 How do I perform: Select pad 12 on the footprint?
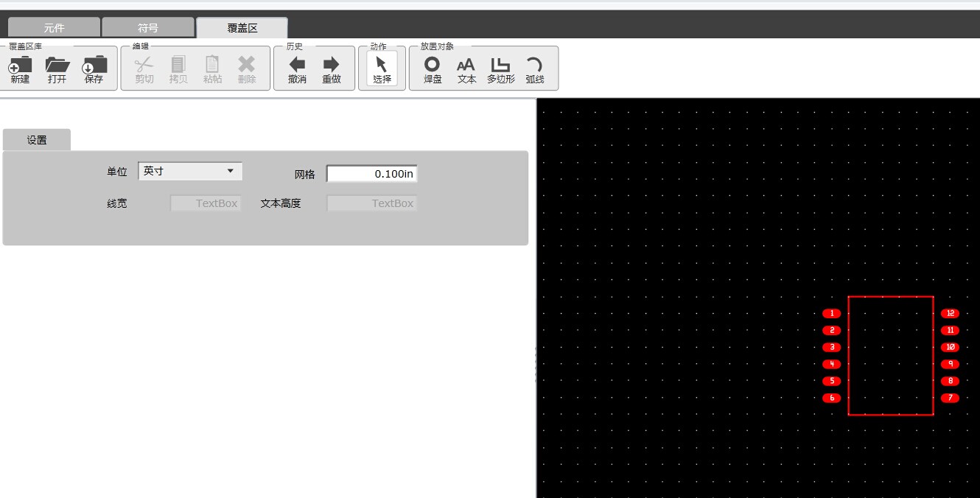(x=951, y=314)
